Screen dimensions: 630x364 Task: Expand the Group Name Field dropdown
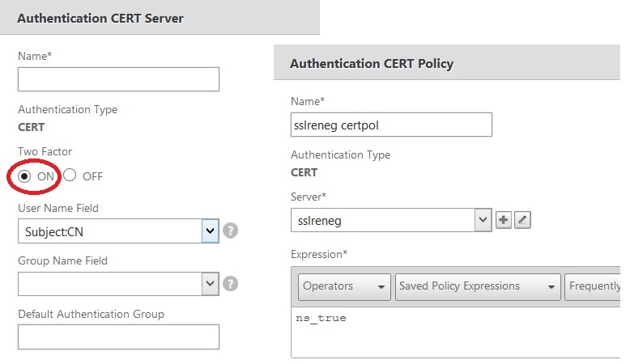pos(211,283)
